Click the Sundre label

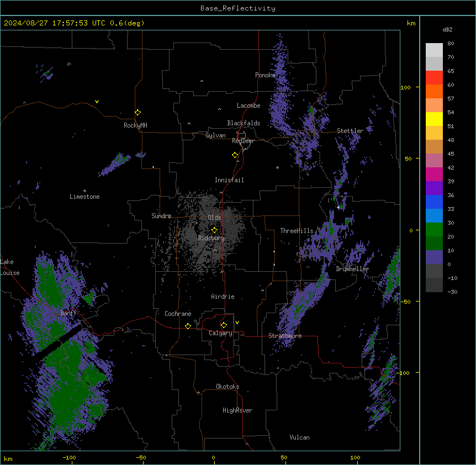(x=161, y=216)
